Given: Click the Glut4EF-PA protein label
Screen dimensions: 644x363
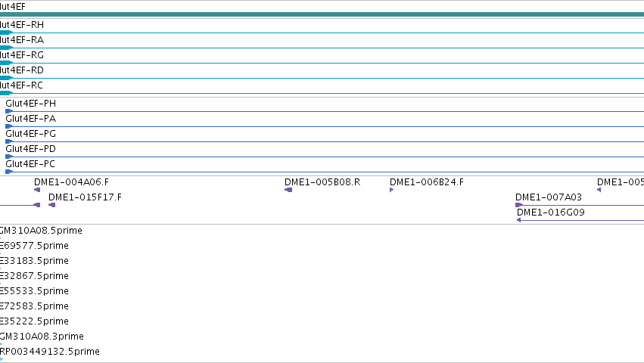Looking at the screenshot, I should point(31,119).
